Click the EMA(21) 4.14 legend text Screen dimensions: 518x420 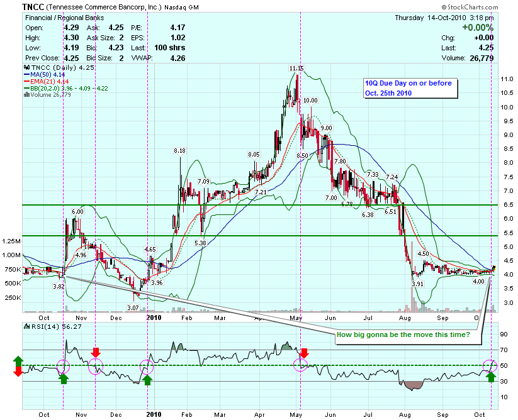50,82
